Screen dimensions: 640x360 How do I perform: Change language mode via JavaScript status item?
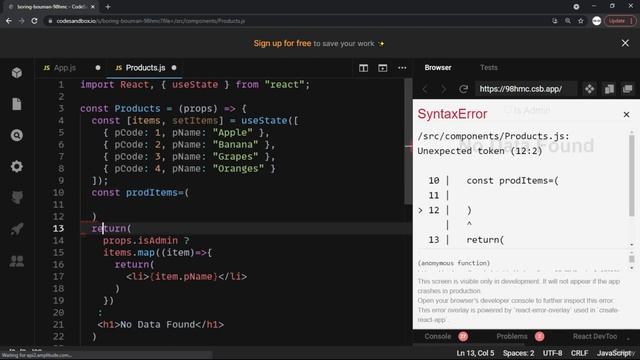pyautogui.click(x=614, y=353)
